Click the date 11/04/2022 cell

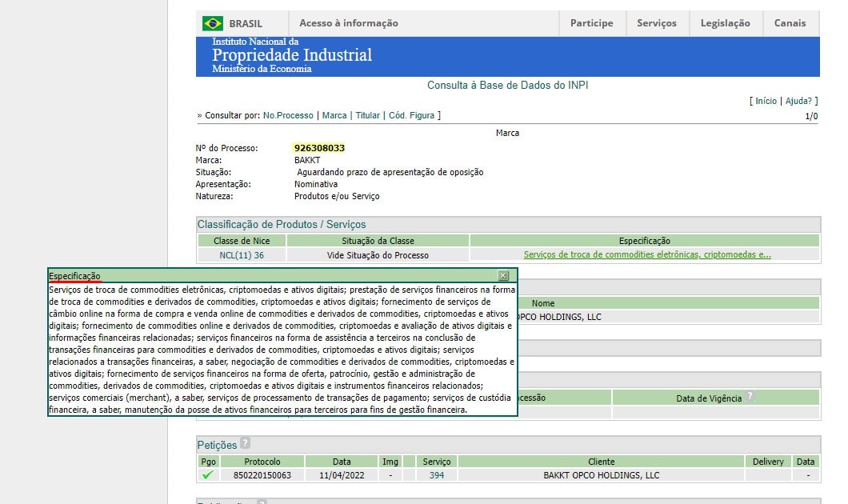point(342,475)
